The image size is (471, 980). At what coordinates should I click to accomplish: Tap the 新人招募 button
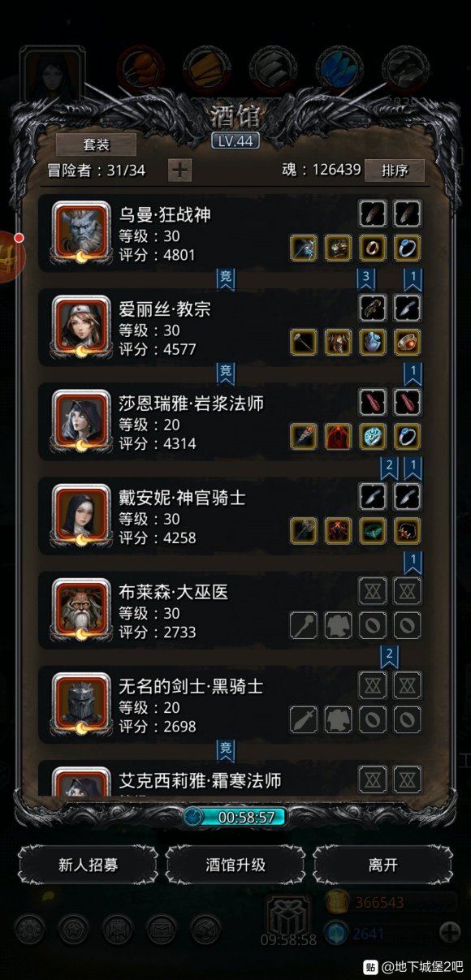pyautogui.click(x=89, y=865)
